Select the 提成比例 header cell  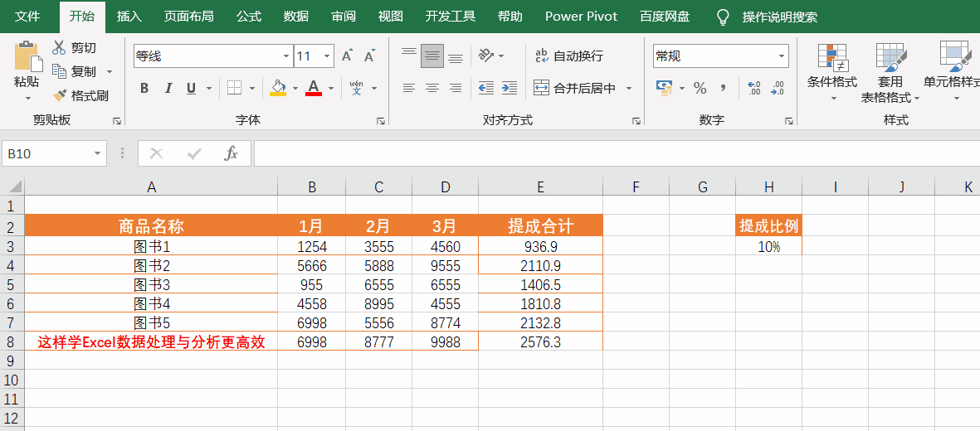768,225
